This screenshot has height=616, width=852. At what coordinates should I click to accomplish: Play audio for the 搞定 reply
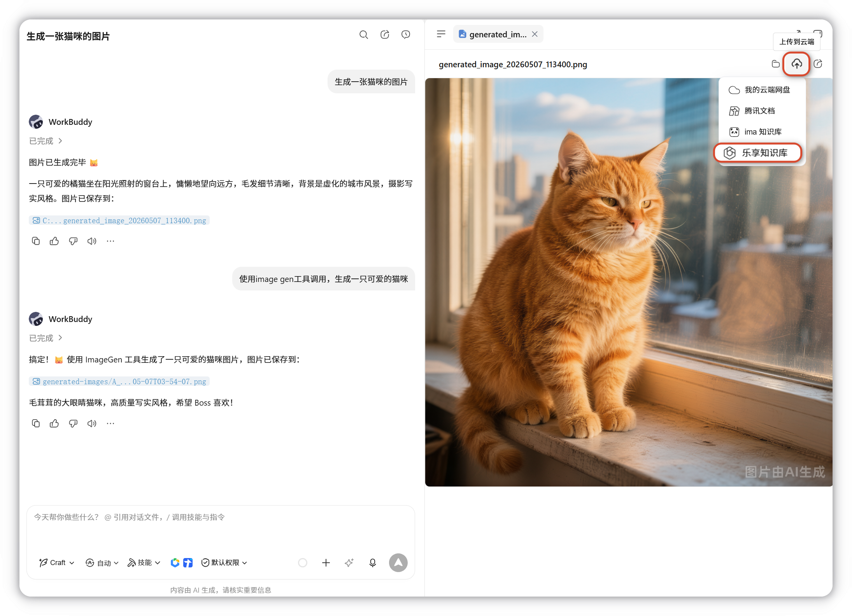[x=92, y=423]
